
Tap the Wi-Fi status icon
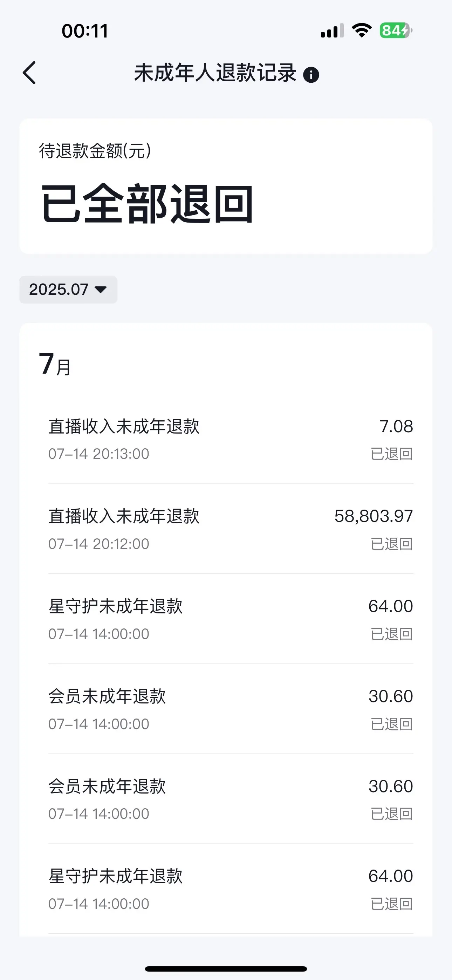362,30
